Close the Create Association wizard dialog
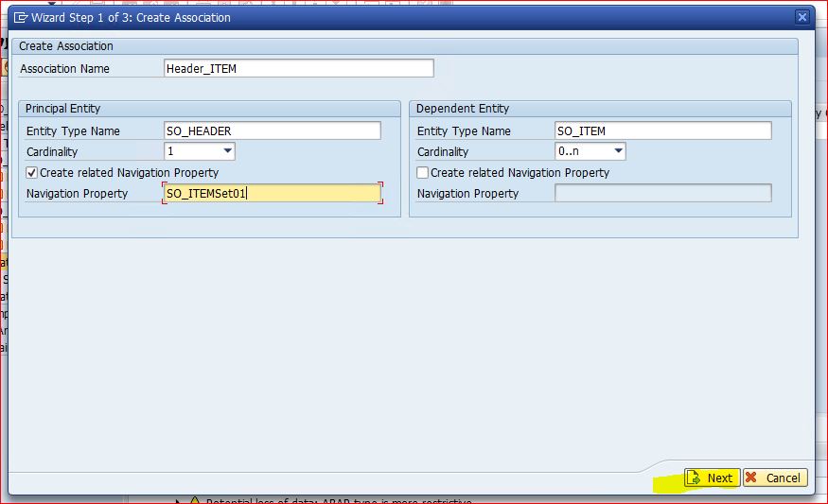Viewport: 828px width, 504px height. click(x=802, y=17)
